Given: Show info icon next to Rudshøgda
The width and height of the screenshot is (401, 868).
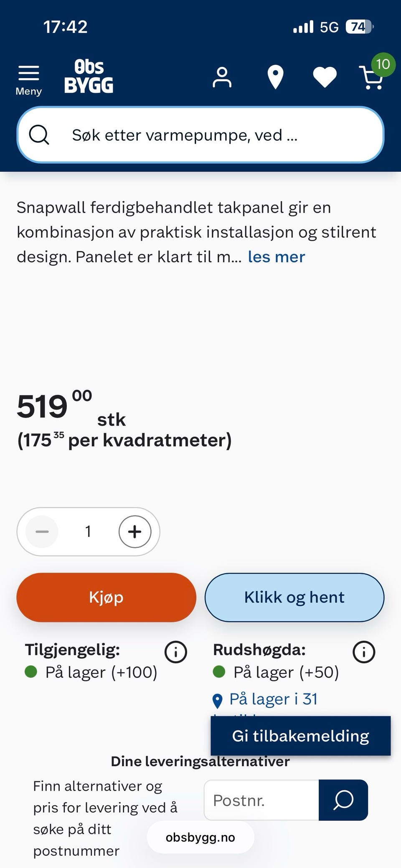Looking at the screenshot, I should pos(363,652).
